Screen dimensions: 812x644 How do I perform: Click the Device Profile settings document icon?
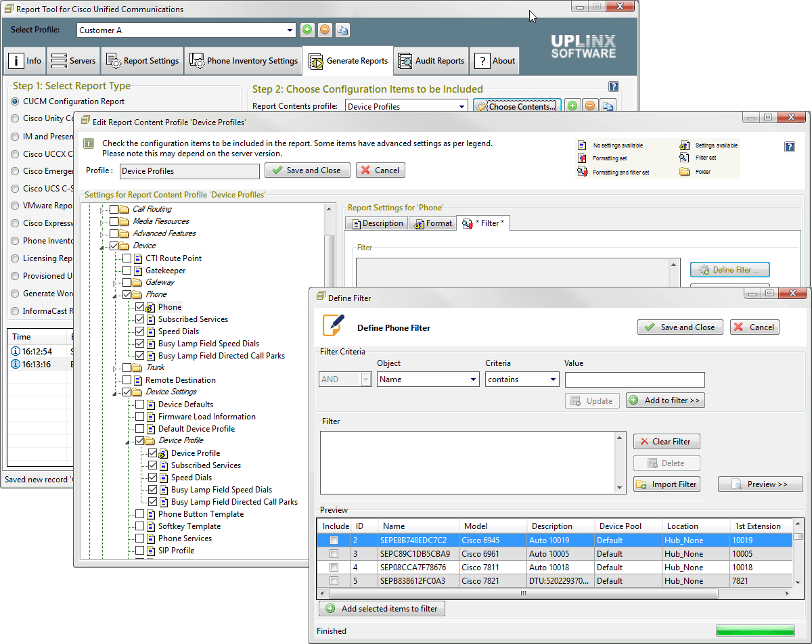[x=164, y=453]
